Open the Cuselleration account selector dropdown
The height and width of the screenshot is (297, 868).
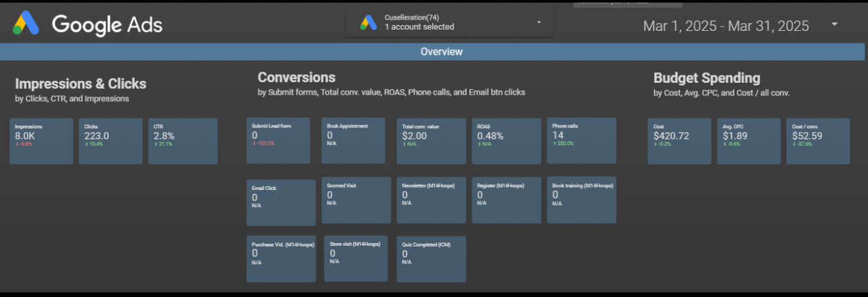450,22
